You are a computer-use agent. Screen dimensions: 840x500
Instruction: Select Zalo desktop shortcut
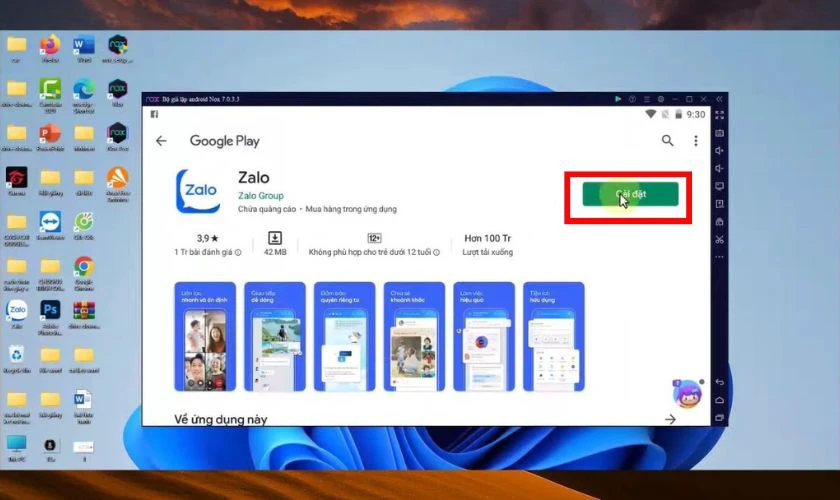tap(17, 314)
